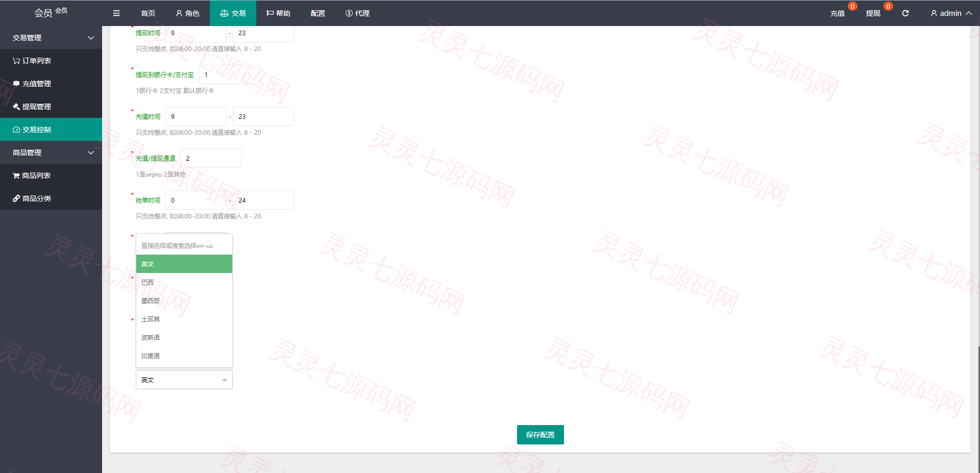Click the 提现时间 start hour field
The image size is (980, 473).
coord(196,33)
